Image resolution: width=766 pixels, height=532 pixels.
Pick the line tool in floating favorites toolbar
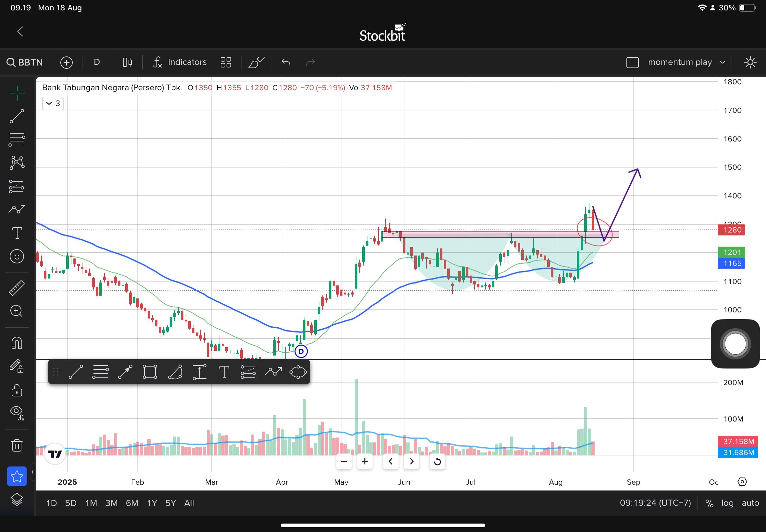(76, 372)
